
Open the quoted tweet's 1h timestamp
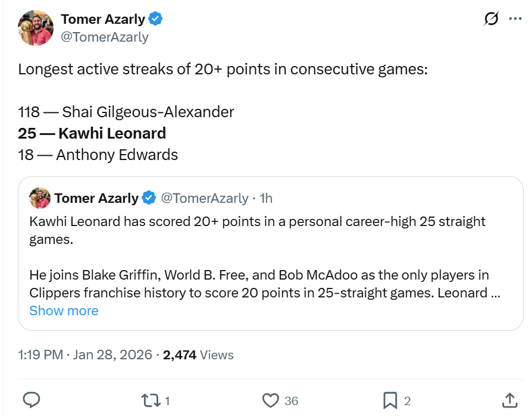coord(266,198)
